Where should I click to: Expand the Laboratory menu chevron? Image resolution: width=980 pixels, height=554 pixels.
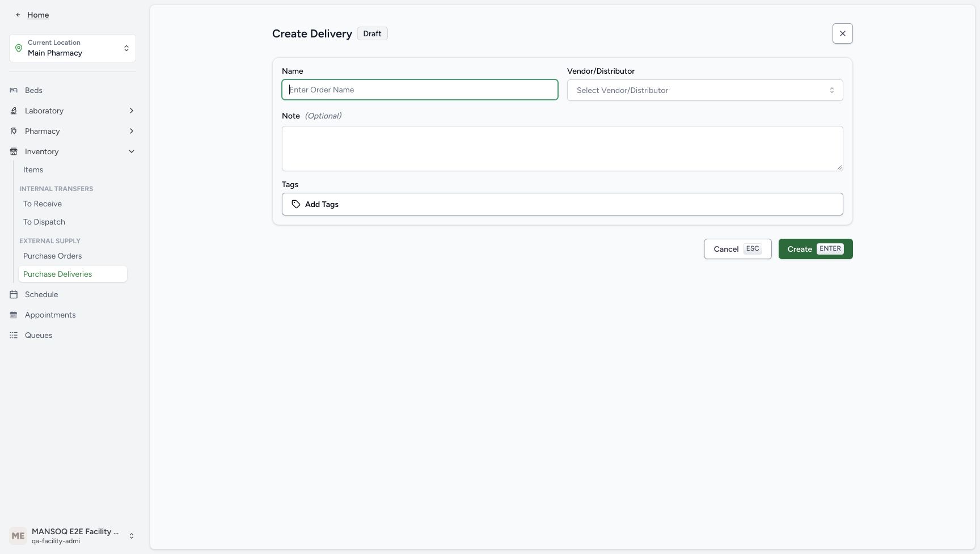tap(132, 111)
